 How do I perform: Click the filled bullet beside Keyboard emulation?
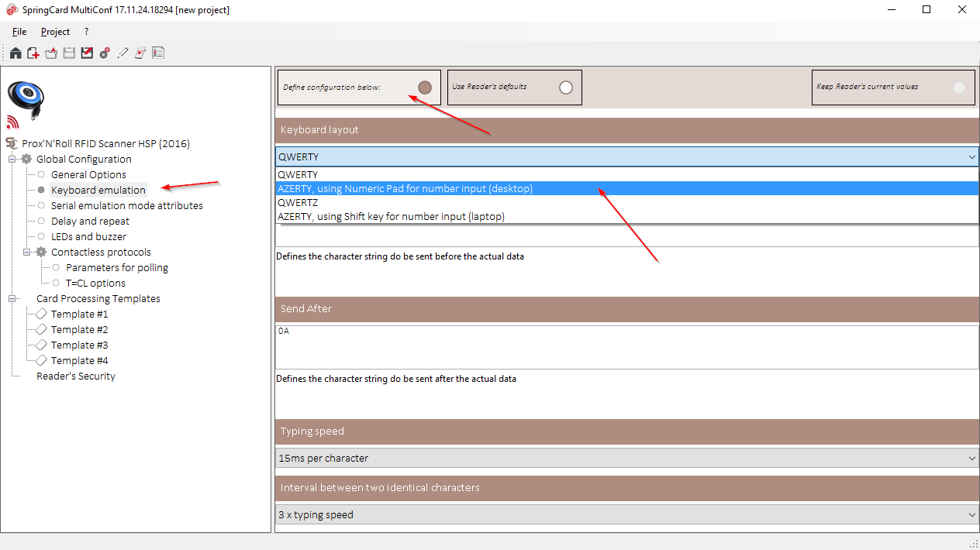click(x=42, y=190)
